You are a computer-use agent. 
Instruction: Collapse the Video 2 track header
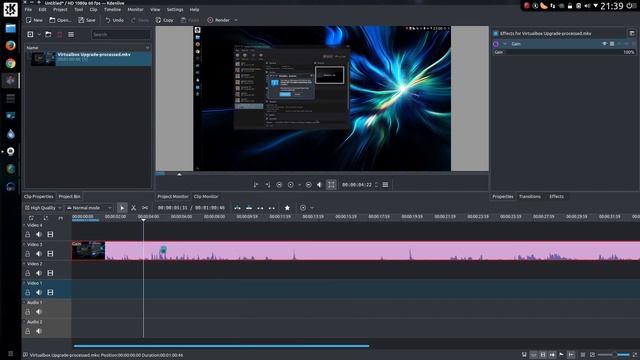[x=24, y=264]
